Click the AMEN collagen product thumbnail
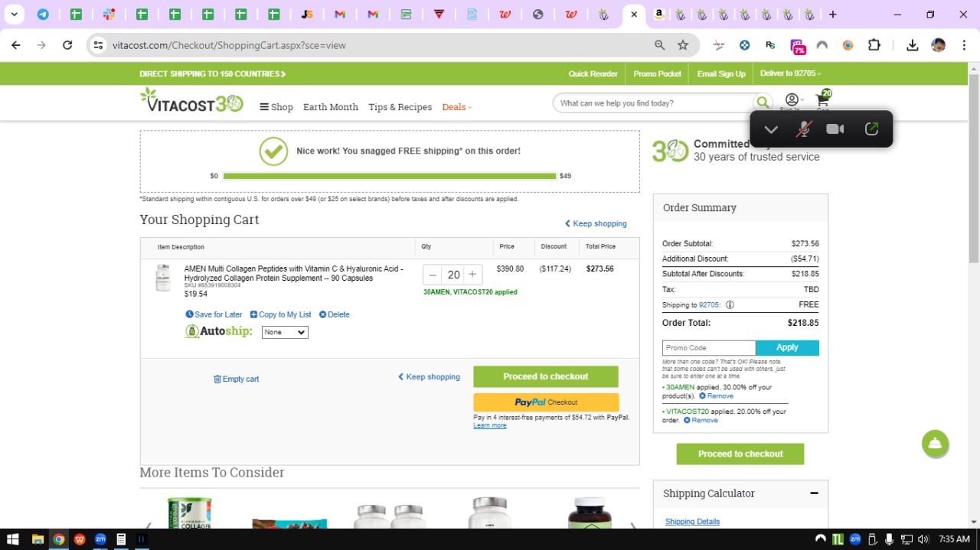 162,278
